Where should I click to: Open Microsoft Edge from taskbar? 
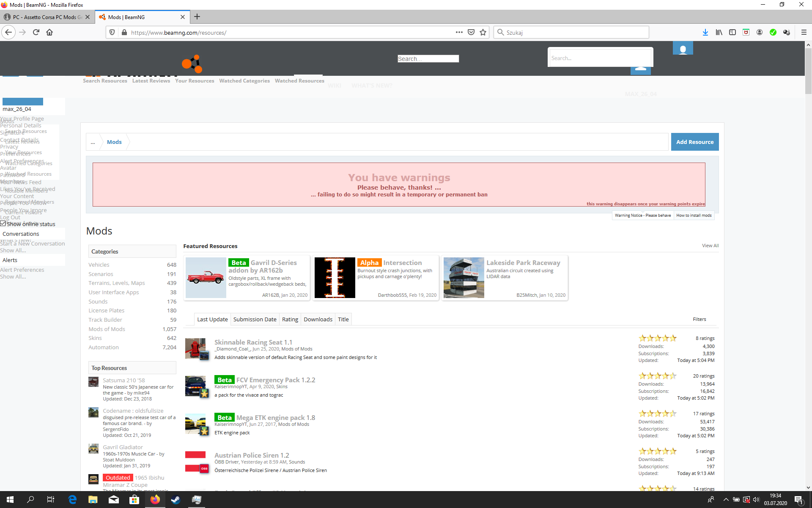(x=72, y=500)
